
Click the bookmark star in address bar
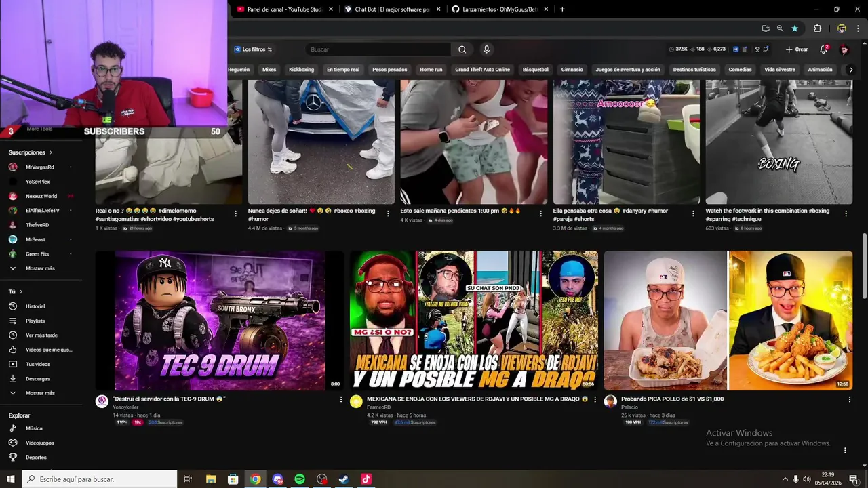coord(795,28)
